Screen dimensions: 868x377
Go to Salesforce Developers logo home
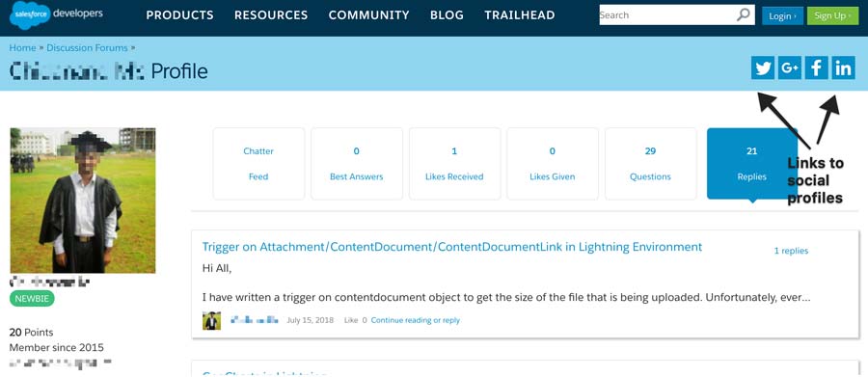pos(57,14)
